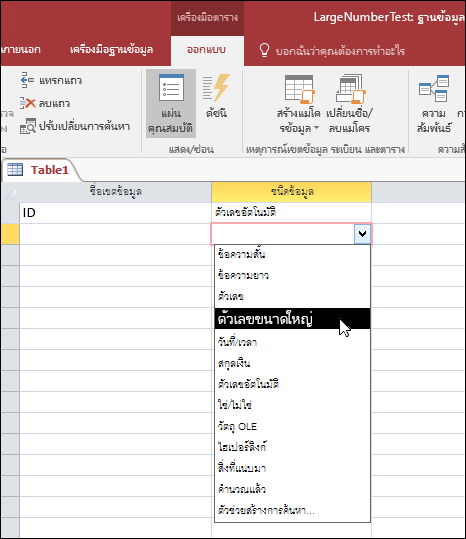The width and height of the screenshot is (466, 539).
Task: Choose AutoNumber (ตัวเลขอัตโนมัติ) in dropdown list
Action: [292, 384]
